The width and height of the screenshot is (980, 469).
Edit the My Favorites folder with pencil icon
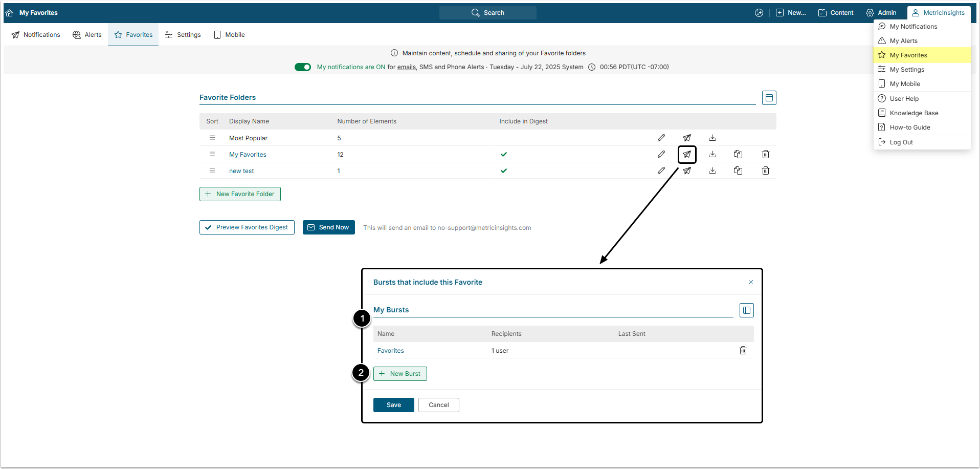pyautogui.click(x=661, y=154)
